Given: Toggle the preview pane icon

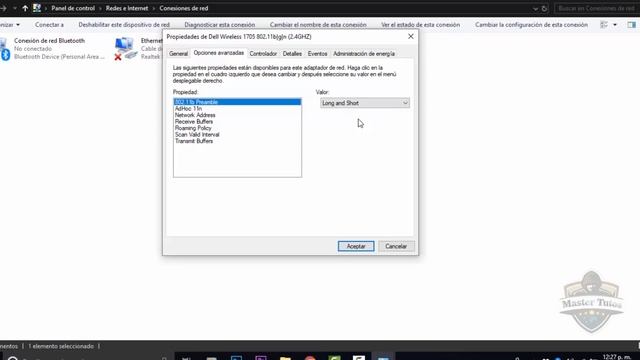Looking at the screenshot, I should (631, 25).
